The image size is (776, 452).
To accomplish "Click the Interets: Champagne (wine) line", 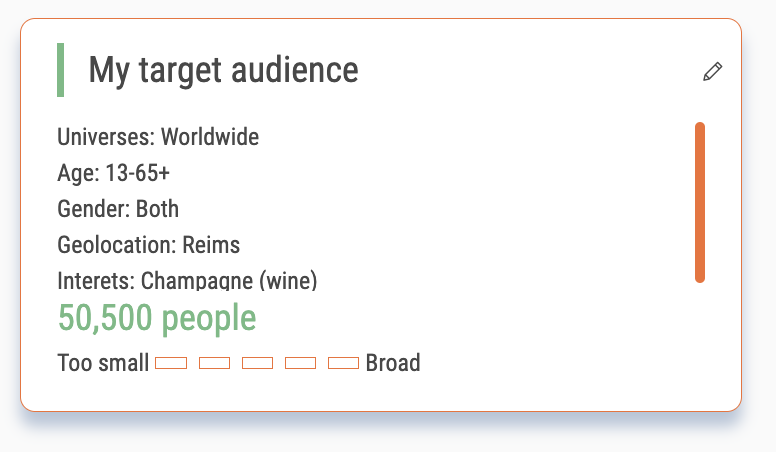I will 187,281.
